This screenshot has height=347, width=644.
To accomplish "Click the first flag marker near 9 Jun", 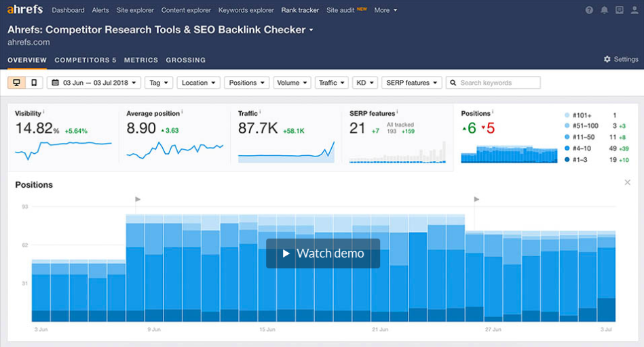I will point(138,199).
